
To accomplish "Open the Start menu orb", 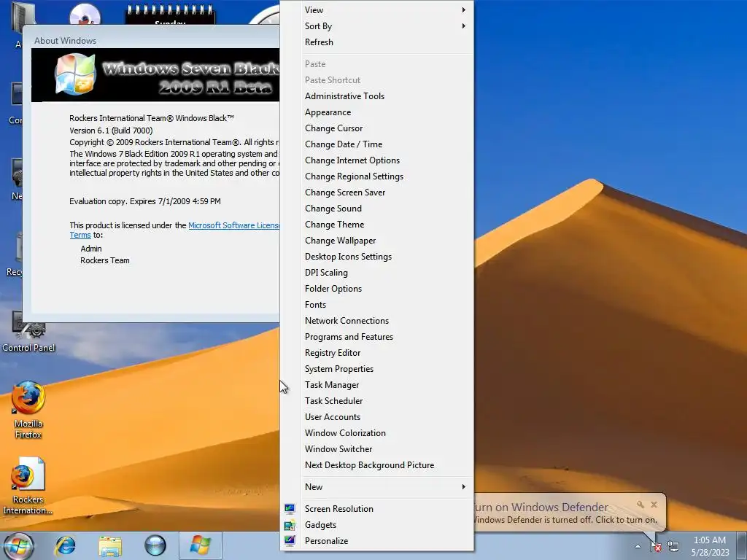I will click(x=18, y=545).
